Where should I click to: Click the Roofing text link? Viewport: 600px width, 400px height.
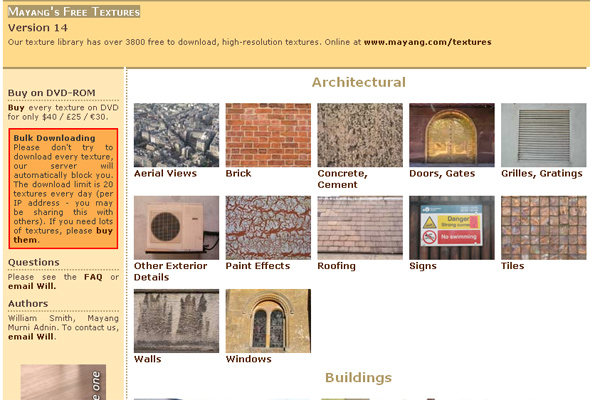point(336,266)
